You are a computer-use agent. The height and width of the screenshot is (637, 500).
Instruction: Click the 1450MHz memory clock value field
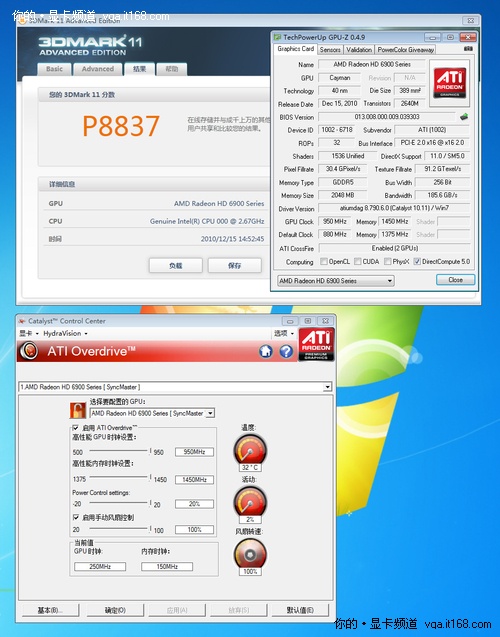(x=194, y=479)
